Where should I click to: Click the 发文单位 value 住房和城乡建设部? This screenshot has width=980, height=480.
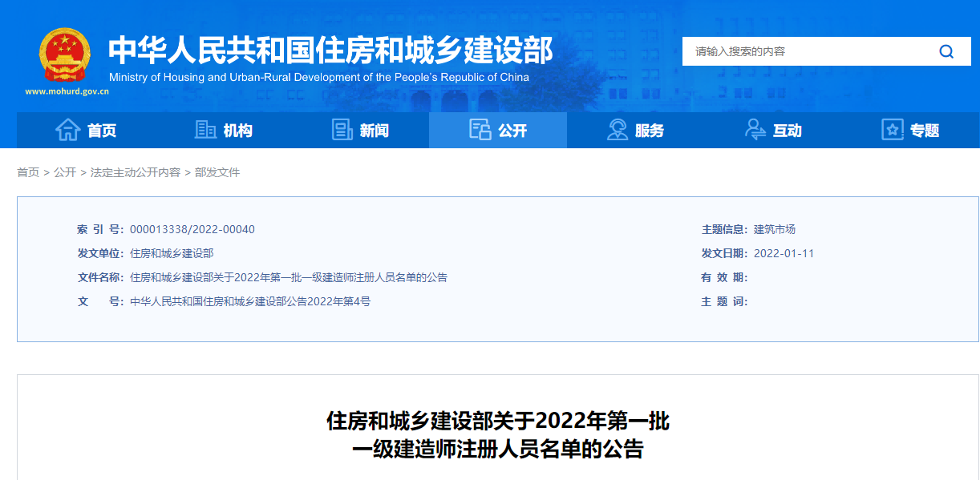click(172, 253)
